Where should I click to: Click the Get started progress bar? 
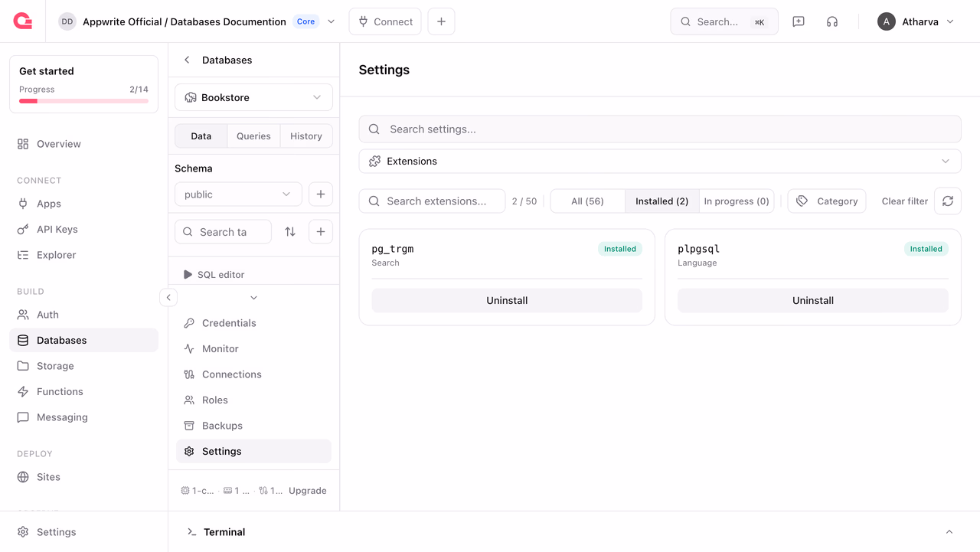pos(83,101)
